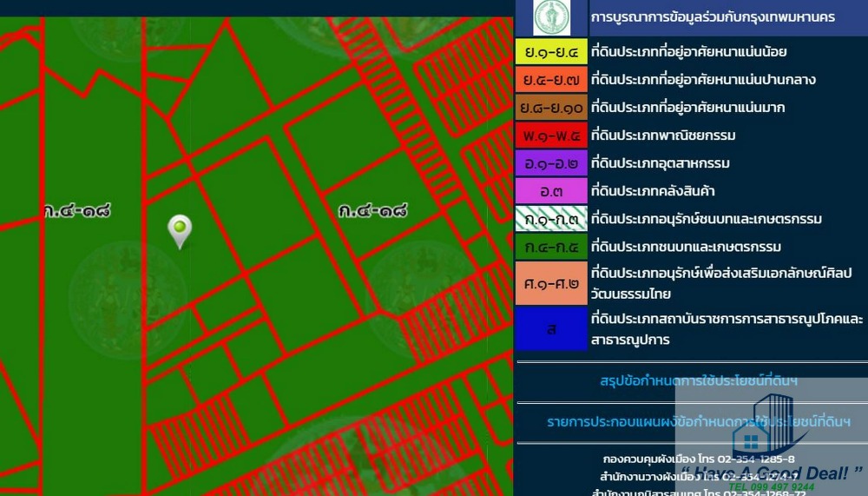
Task: Select the blue ส legend swatch
Action: pyautogui.click(x=551, y=328)
